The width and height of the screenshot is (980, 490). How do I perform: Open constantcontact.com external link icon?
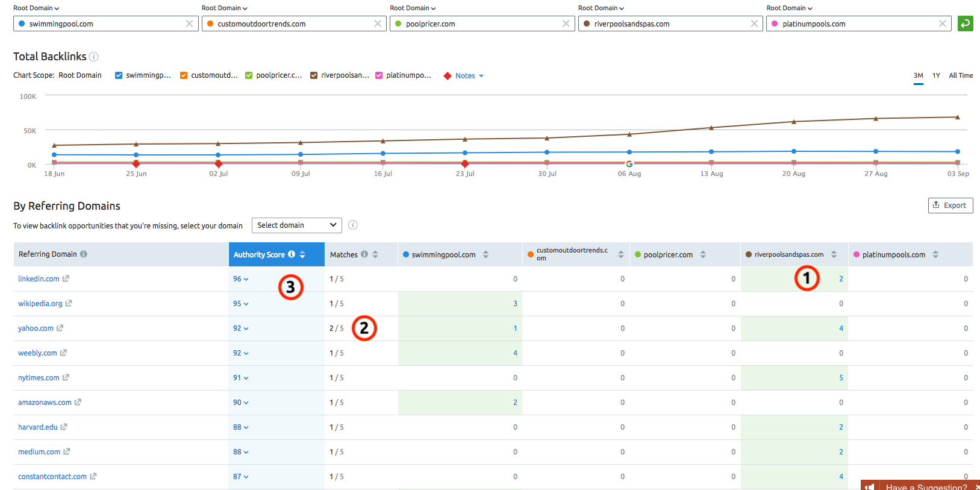[x=93, y=476]
